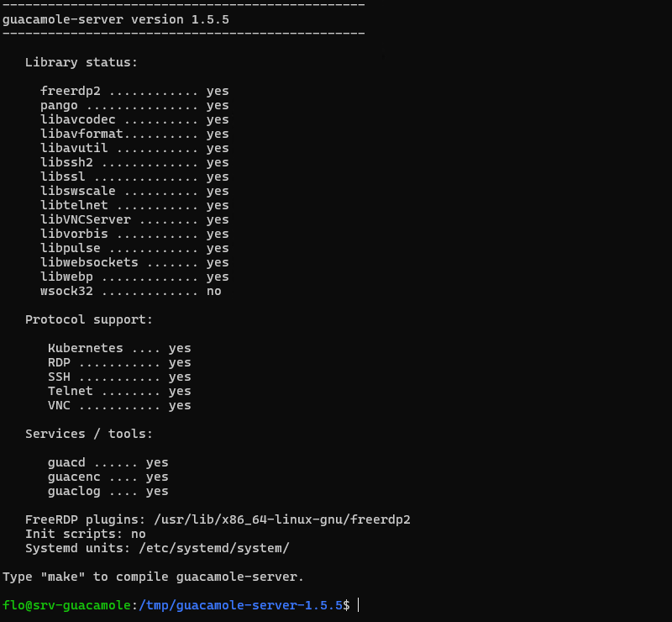Click the wsock32 no status line
672x622 pixels.
(131, 292)
